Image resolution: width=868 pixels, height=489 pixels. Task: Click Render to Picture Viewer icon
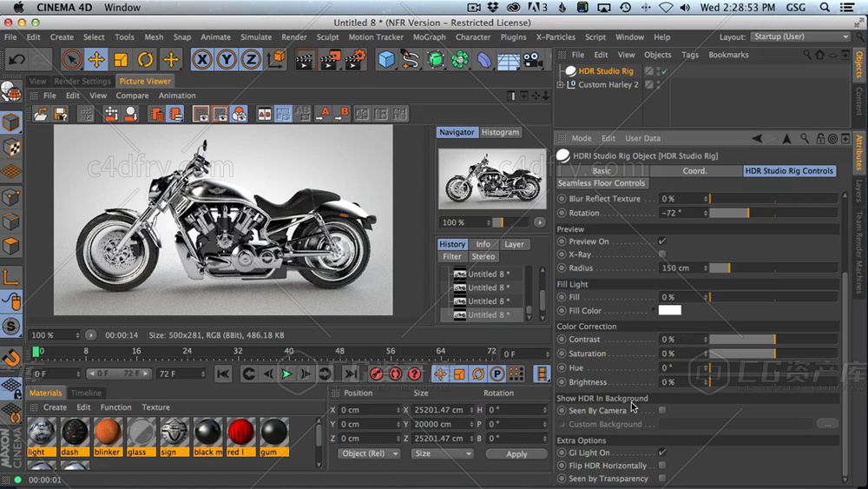click(x=330, y=60)
